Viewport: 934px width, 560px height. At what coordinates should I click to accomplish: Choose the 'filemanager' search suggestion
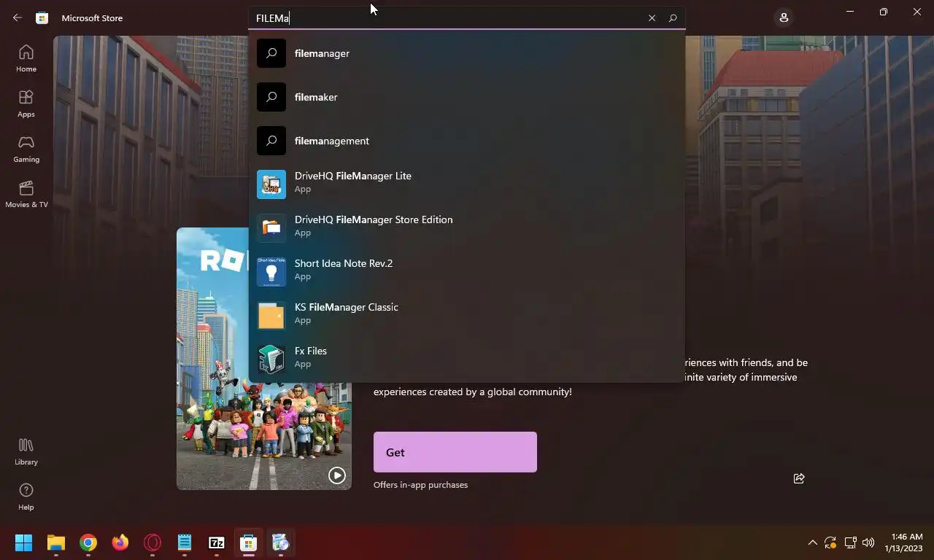click(x=466, y=53)
